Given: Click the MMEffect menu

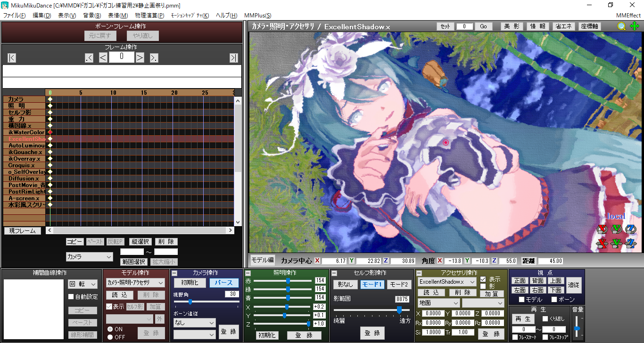Looking at the screenshot, I should 628,16.
